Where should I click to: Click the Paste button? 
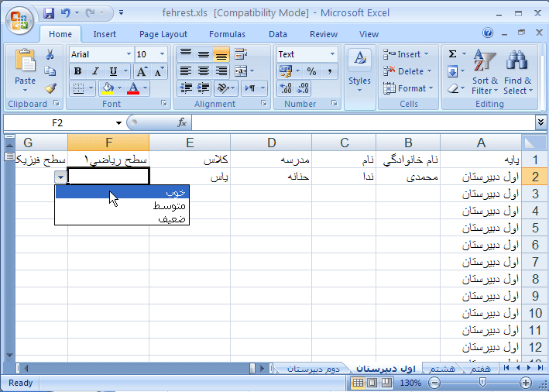point(25,70)
